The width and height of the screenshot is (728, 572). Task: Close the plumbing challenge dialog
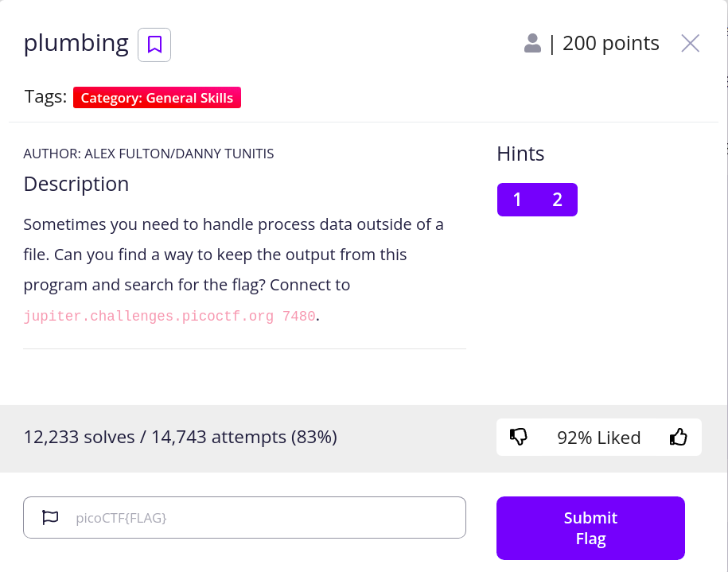tap(690, 44)
